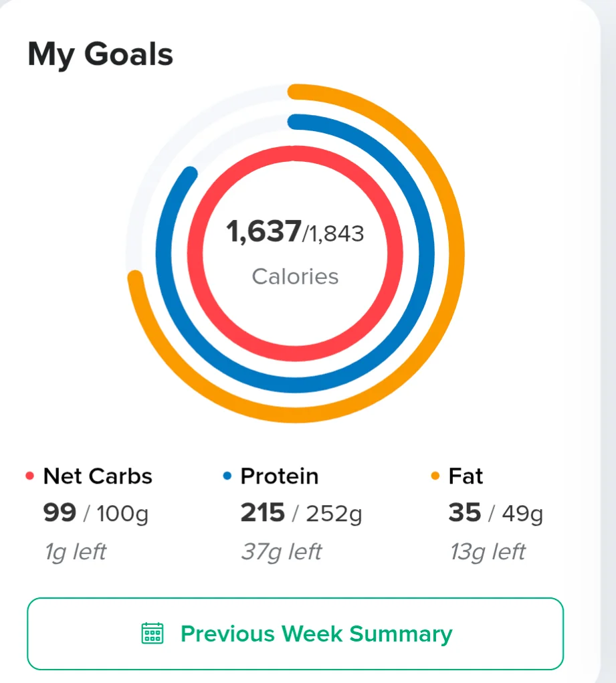Image resolution: width=616 pixels, height=683 pixels.
Task: Select the Net Carbs label
Action: click(x=98, y=476)
